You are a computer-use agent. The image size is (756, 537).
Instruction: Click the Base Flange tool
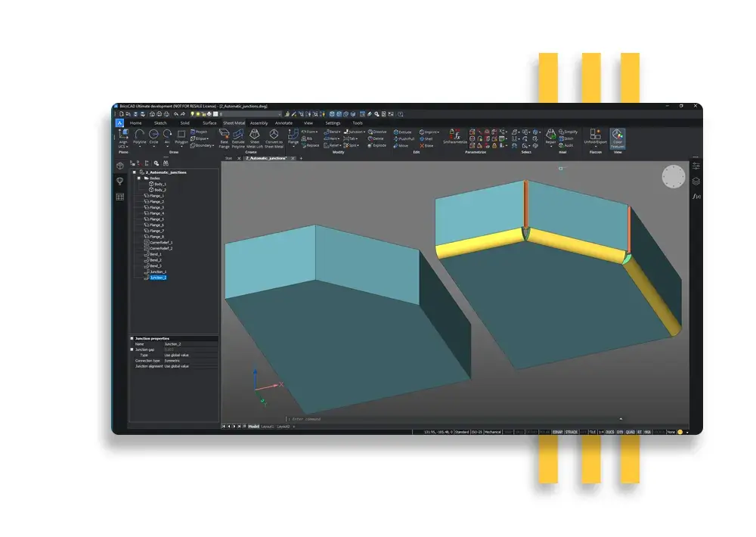pyautogui.click(x=225, y=138)
